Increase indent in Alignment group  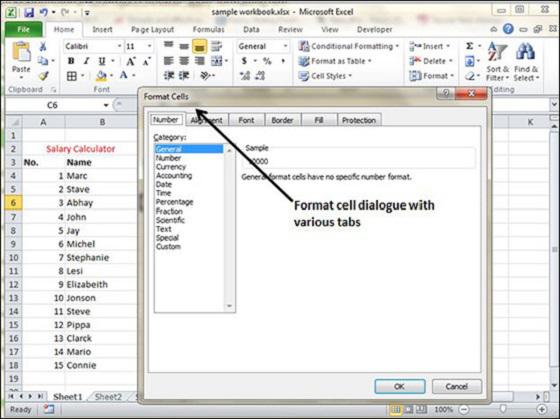(x=184, y=76)
